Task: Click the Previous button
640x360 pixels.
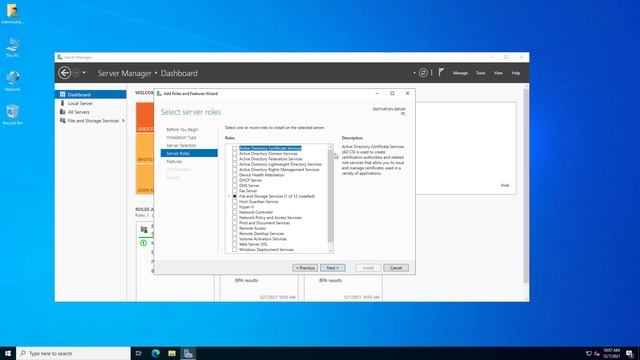Action: click(305, 268)
